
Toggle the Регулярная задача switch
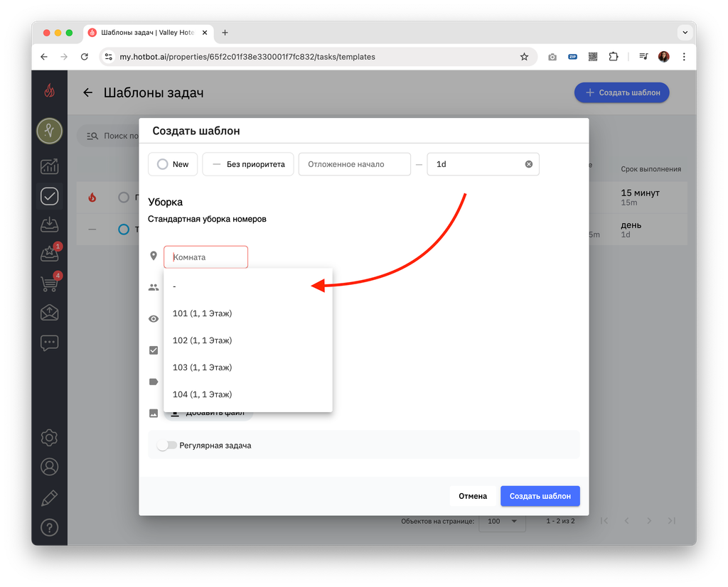pos(166,446)
